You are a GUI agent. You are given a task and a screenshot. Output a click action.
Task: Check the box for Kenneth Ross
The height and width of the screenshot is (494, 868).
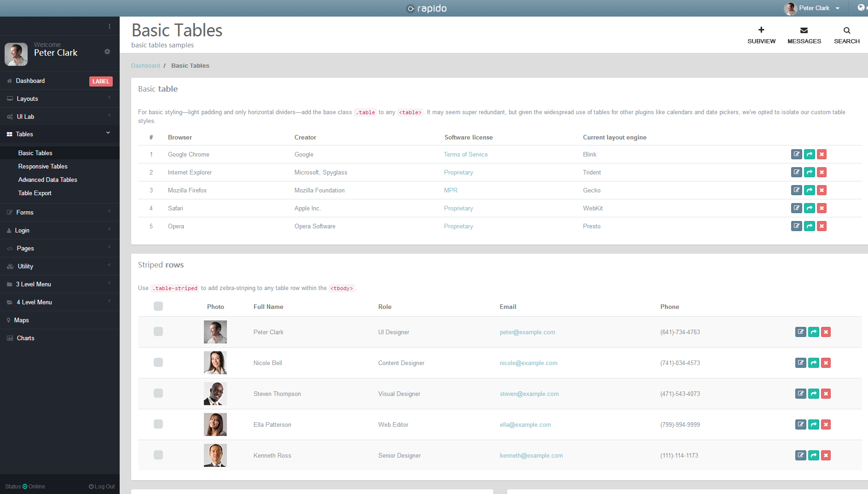pos(158,455)
